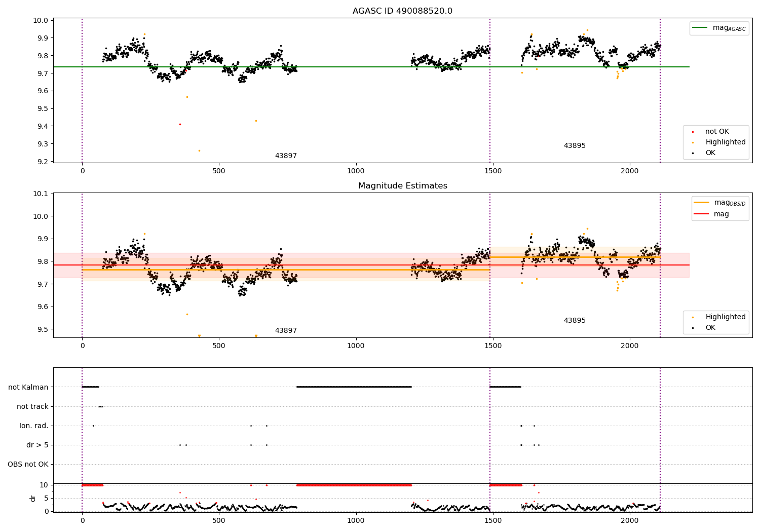Click tick "5" on the dr axis
The image size is (760, 532).
point(46,498)
